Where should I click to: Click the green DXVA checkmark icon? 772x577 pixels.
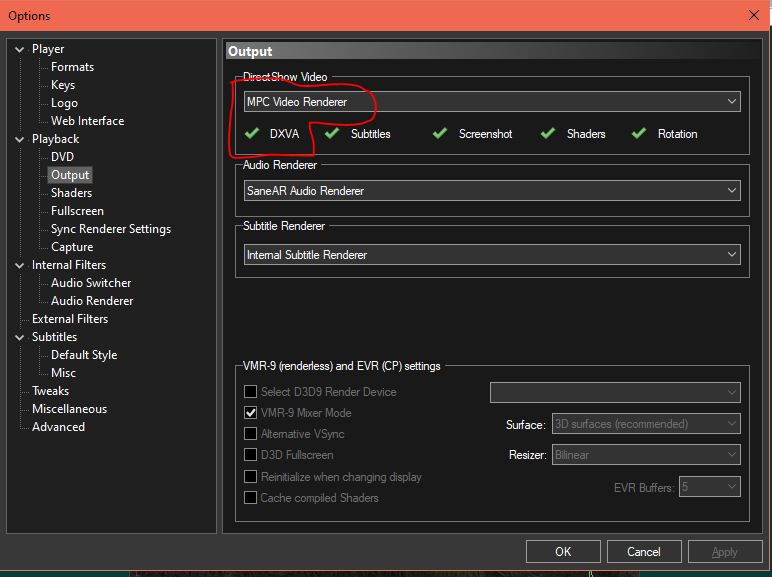click(x=252, y=133)
